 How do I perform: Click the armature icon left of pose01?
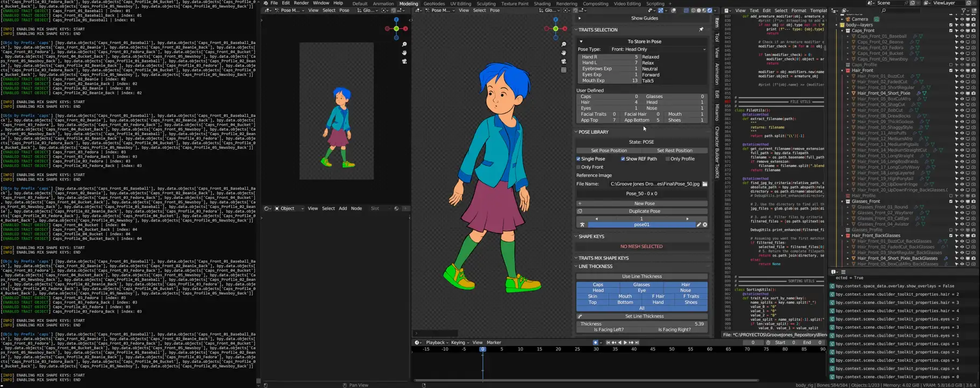click(x=582, y=225)
